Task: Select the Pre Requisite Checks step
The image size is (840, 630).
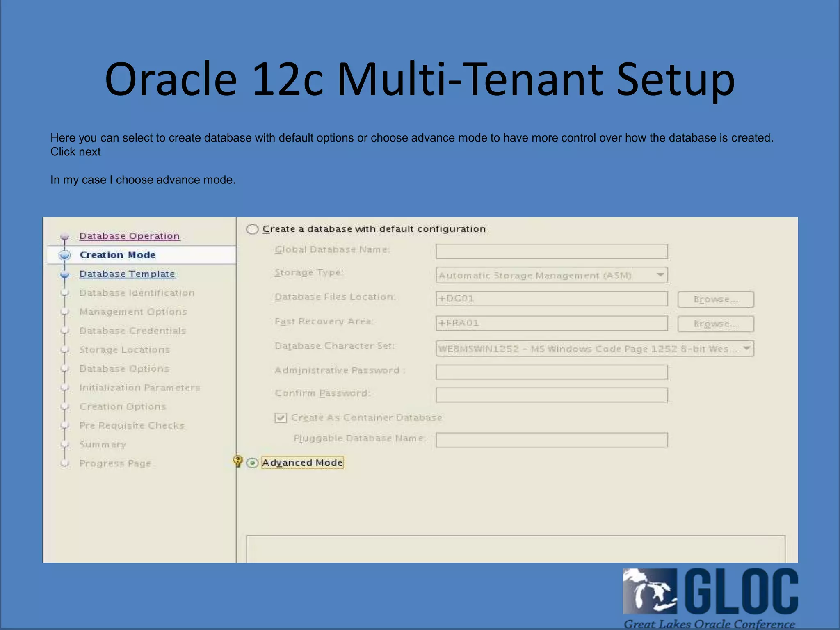Action: tap(132, 425)
